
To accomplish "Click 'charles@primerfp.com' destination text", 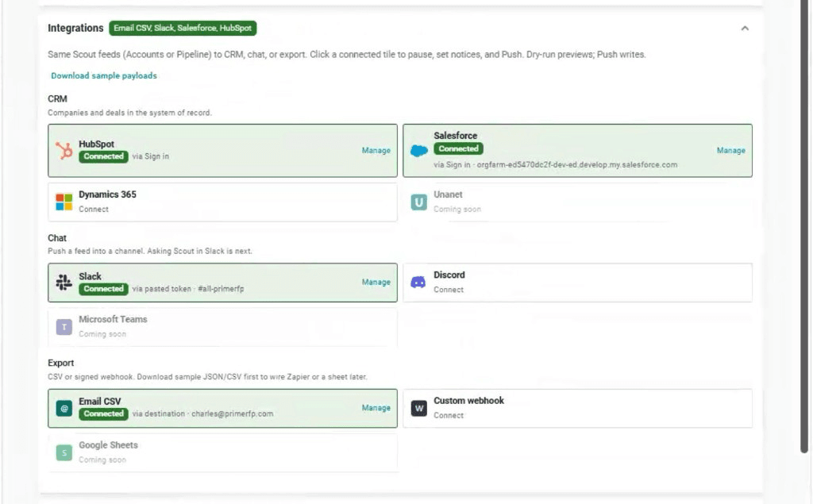I will pos(233,414).
